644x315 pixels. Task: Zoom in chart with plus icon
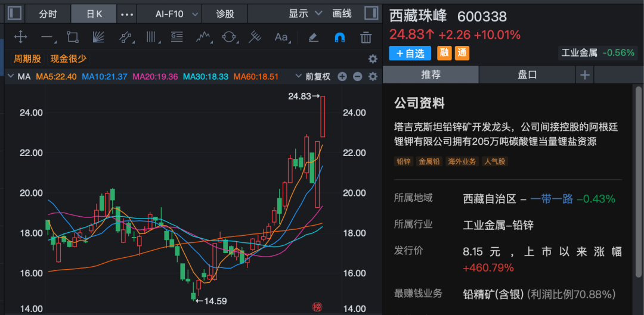[x=342, y=76]
